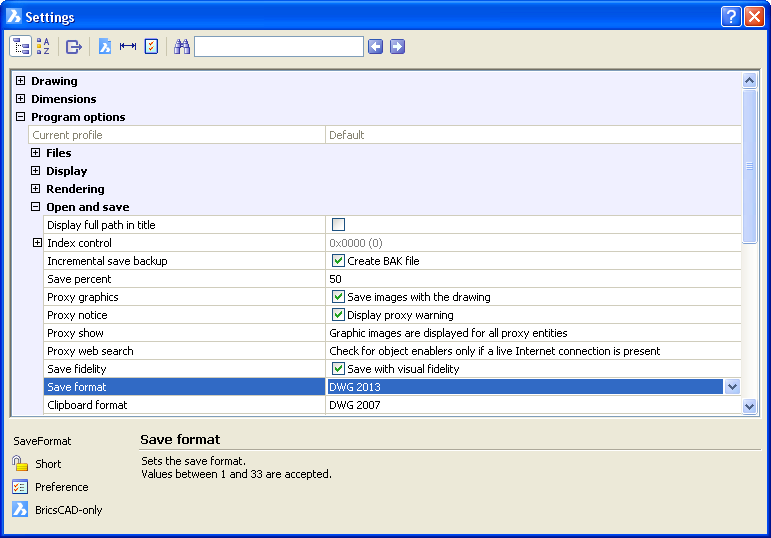Image resolution: width=771 pixels, height=538 pixels.
Task: Select the Proxy show setting row
Action: 392,333
